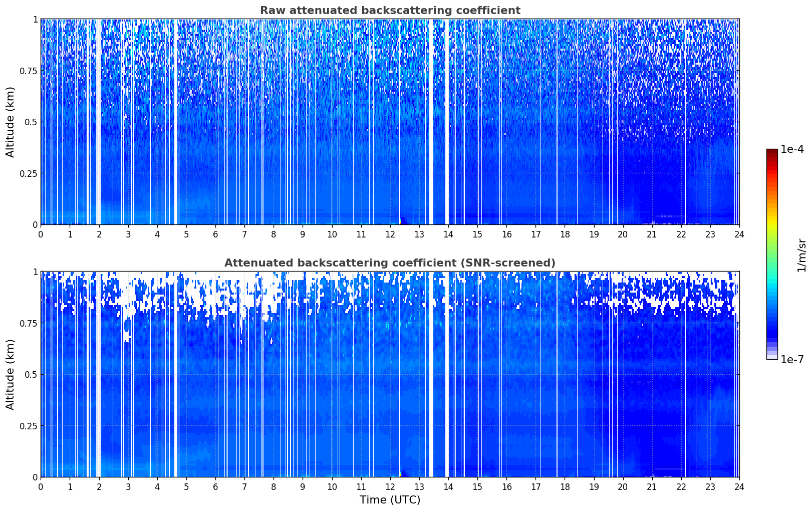Click the '21' hour tick under top panel
Screen dimensions: 812x511
click(652, 234)
